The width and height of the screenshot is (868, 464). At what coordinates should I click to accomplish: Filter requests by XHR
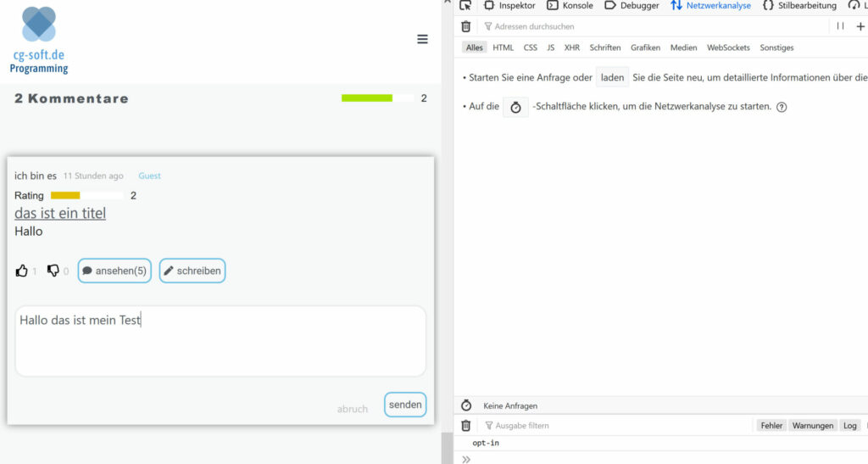coord(572,48)
